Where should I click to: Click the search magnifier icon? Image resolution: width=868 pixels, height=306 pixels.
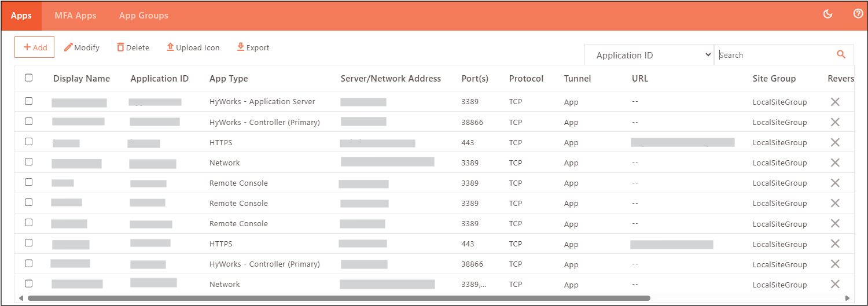(841, 54)
